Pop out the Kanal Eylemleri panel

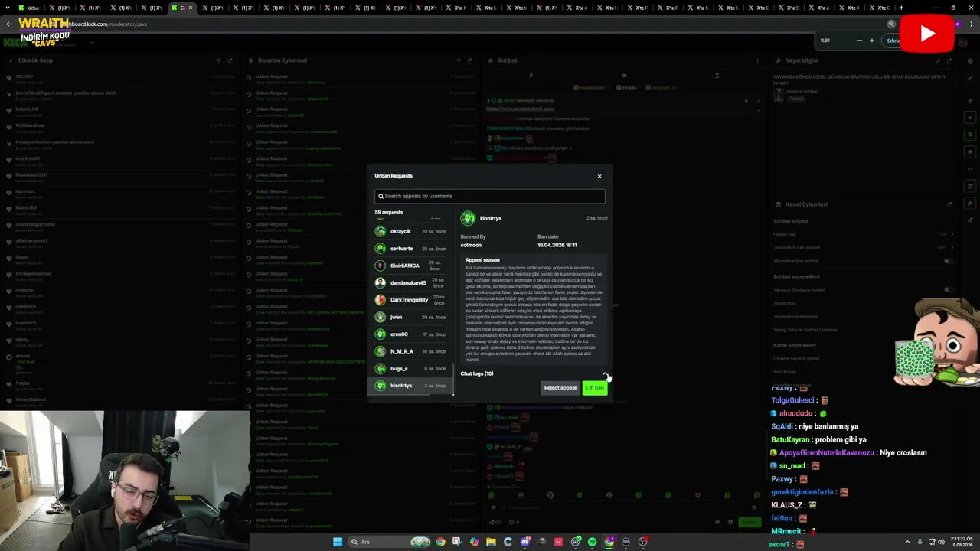pos(949,204)
